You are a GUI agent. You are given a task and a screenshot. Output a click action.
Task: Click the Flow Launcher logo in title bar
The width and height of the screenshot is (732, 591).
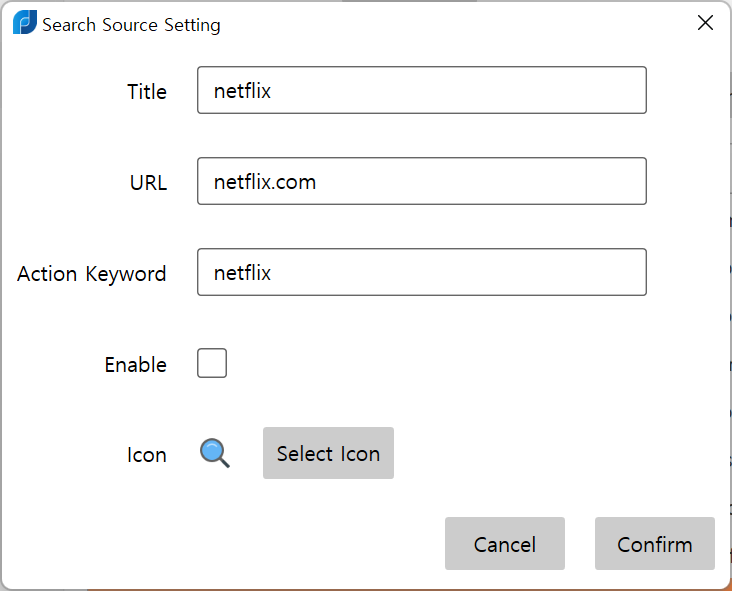pos(25,22)
